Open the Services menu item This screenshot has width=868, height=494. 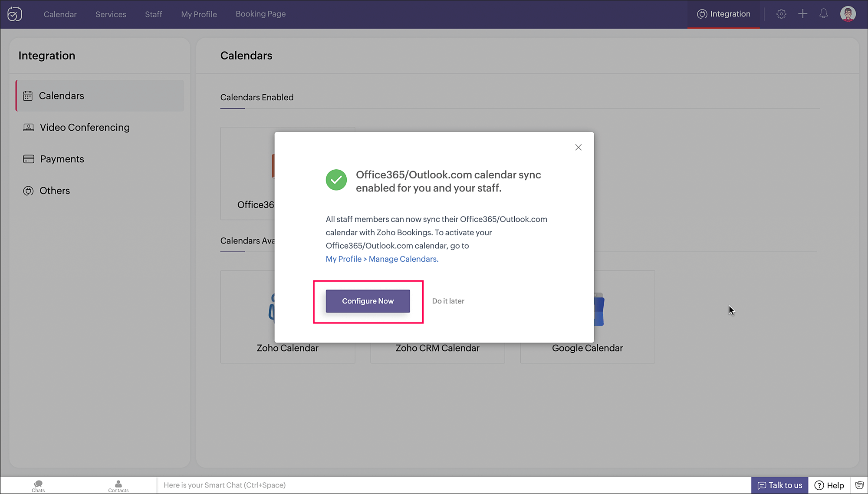pyautogui.click(x=111, y=14)
